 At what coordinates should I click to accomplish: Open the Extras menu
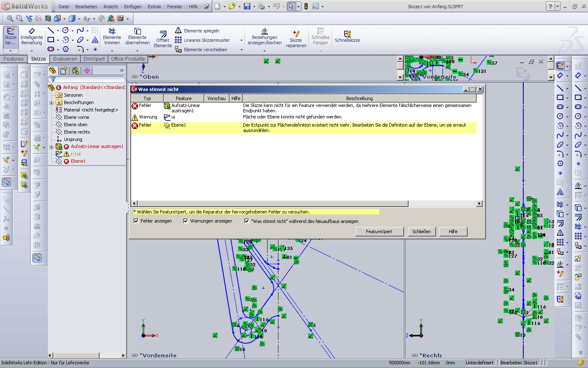click(x=154, y=7)
